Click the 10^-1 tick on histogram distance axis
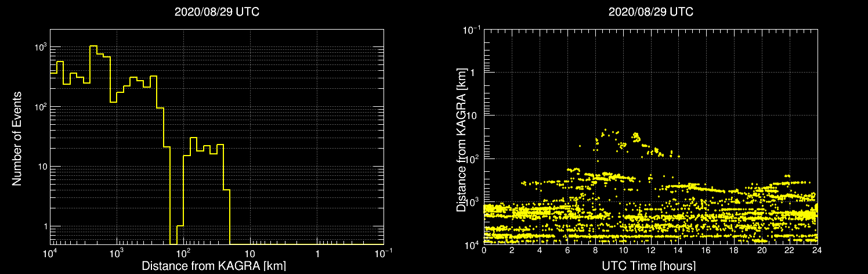Image resolution: width=868 pixels, height=274 pixels. pos(384,253)
